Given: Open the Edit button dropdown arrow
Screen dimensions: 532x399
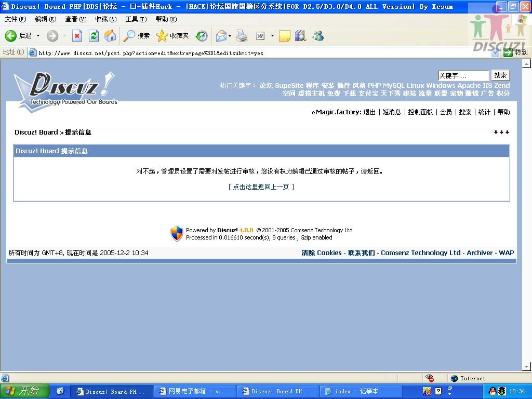Looking at the screenshot, I should coord(272,36).
